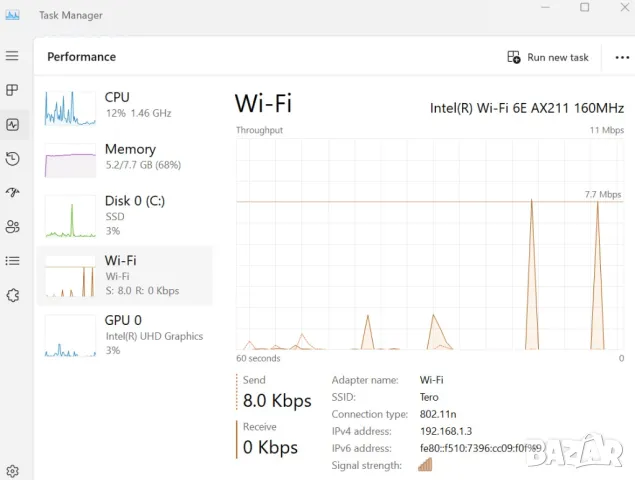Open the Users page icon
Screen dimensions: 635x480
pyautogui.click(x=12, y=227)
